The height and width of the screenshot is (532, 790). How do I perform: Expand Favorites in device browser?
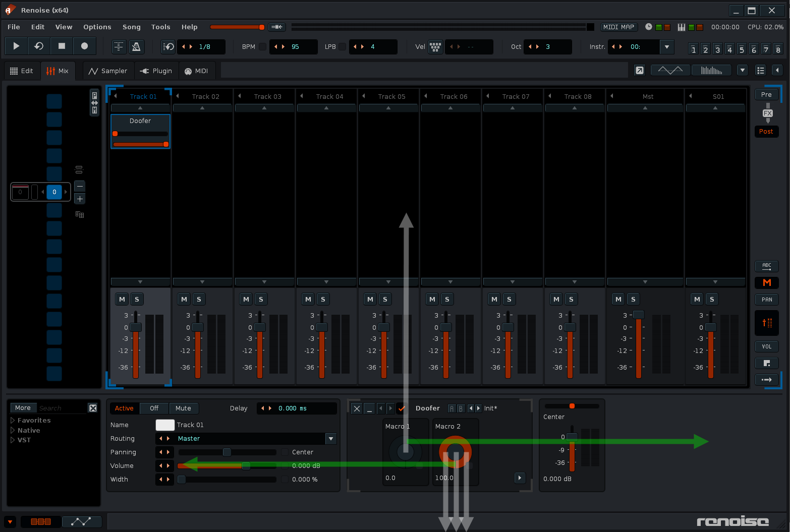point(13,420)
